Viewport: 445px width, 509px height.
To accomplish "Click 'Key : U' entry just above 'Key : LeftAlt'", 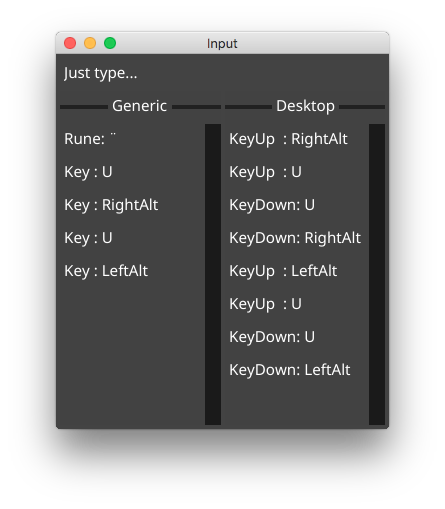I will pos(88,238).
